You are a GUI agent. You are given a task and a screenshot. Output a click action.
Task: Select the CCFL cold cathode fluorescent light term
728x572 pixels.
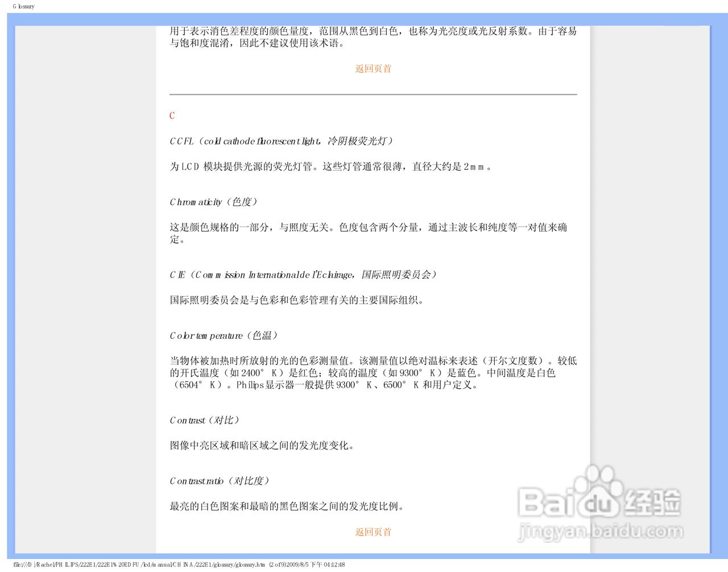(282, 141)
